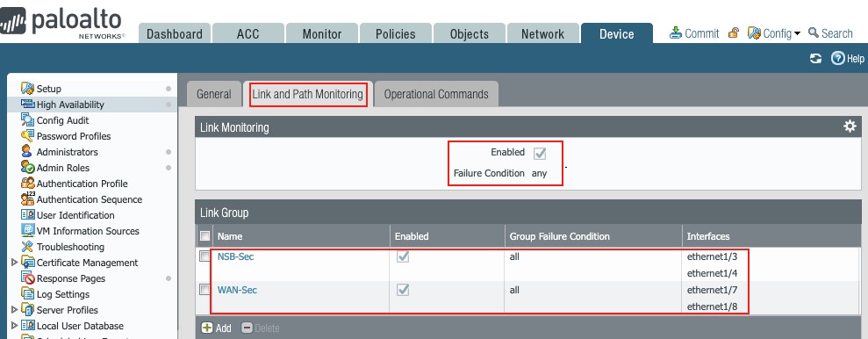868x339 pixels.
Task: Check the WAN-Sec row selection box
Action: coord(204,289)
